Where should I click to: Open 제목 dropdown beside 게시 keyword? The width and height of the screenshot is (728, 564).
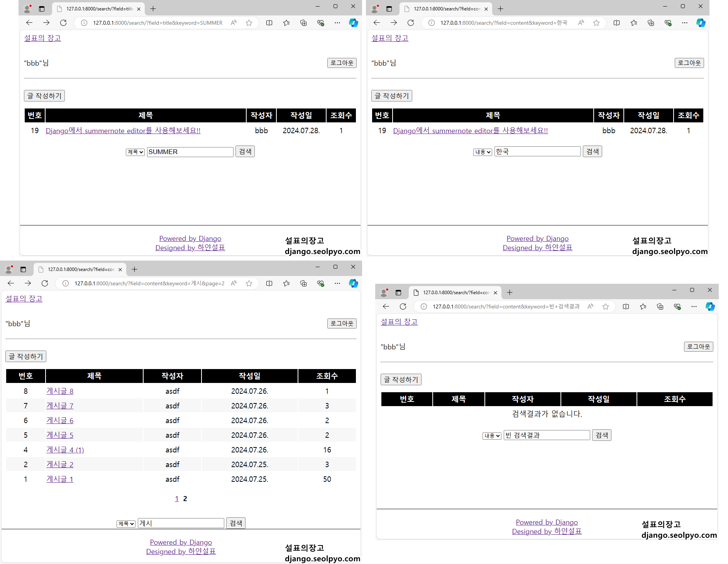click(126, 524)
